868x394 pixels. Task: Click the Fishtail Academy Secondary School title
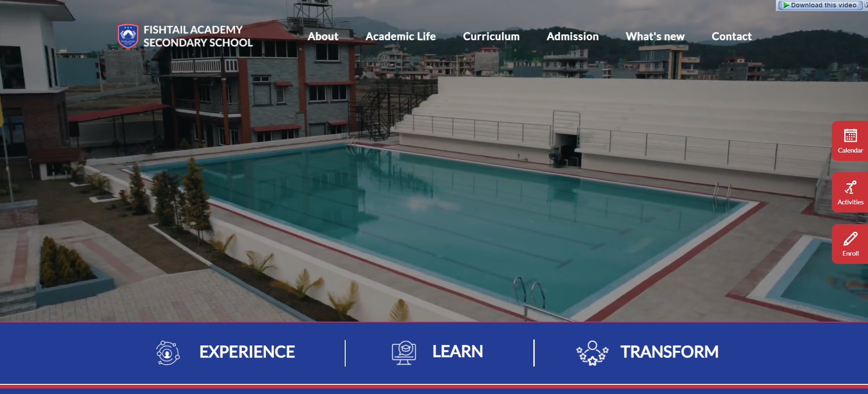(198, 36)
